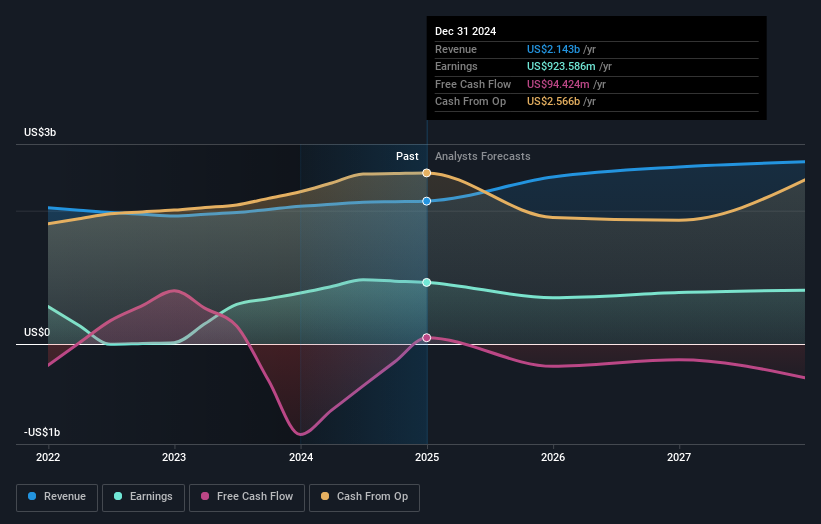The image size is (821, 524).
Task: Click the -US$1b y-axis label
Action: [x=42, y=432]
